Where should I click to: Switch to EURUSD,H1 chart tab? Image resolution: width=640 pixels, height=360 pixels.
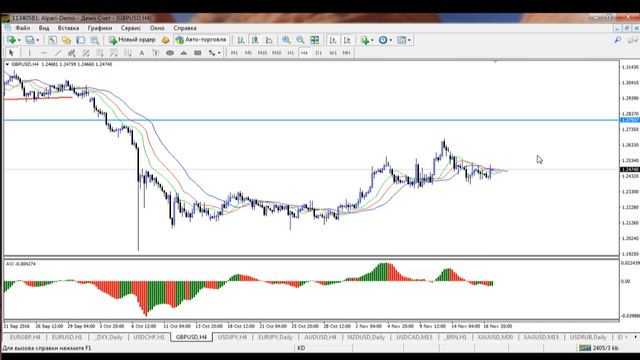[x=67, y=337]
